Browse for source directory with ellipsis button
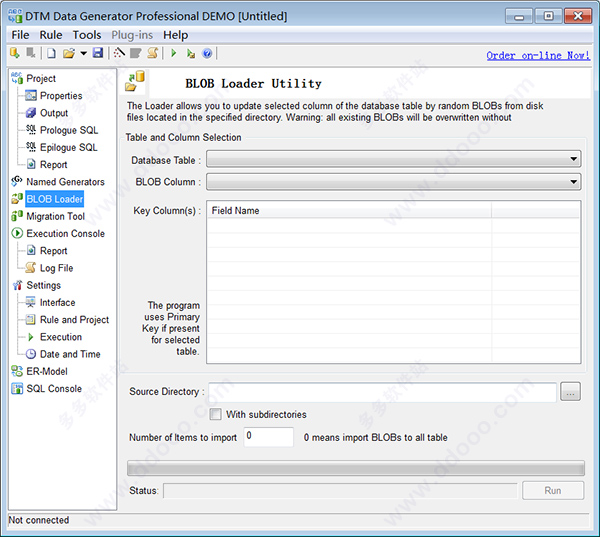Screen dimensions: 600x537 pyautogui.click(x=570, y=392)
